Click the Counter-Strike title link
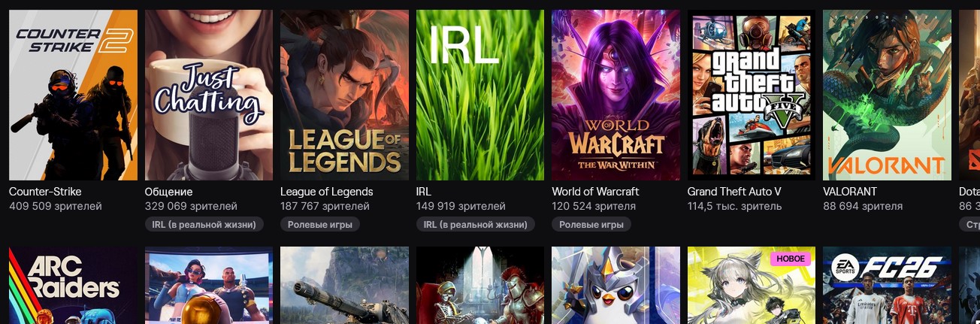Image resolution: width=980 pixels, height=324 pixels. click(45, 192)
